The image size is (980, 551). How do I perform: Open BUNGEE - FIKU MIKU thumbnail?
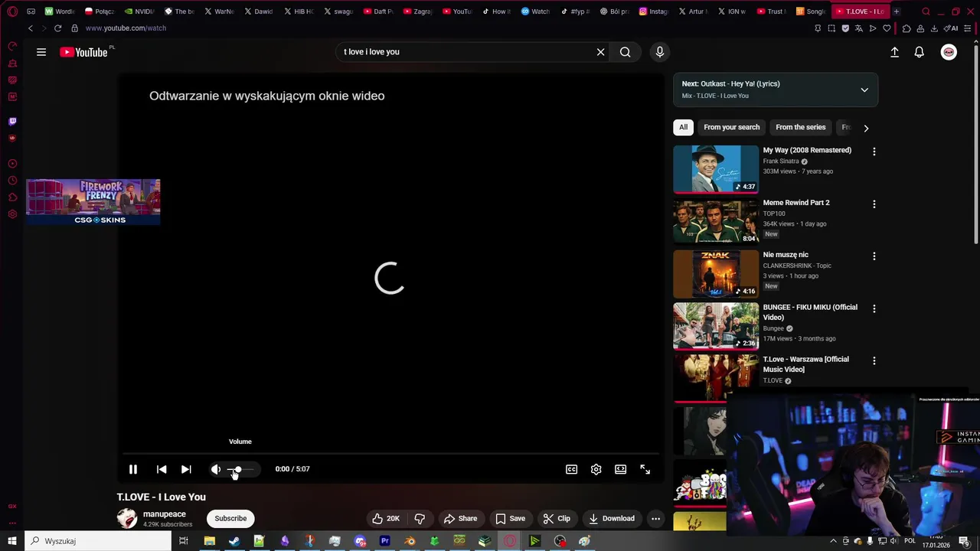pyautogui.click(x=716, y=325)
